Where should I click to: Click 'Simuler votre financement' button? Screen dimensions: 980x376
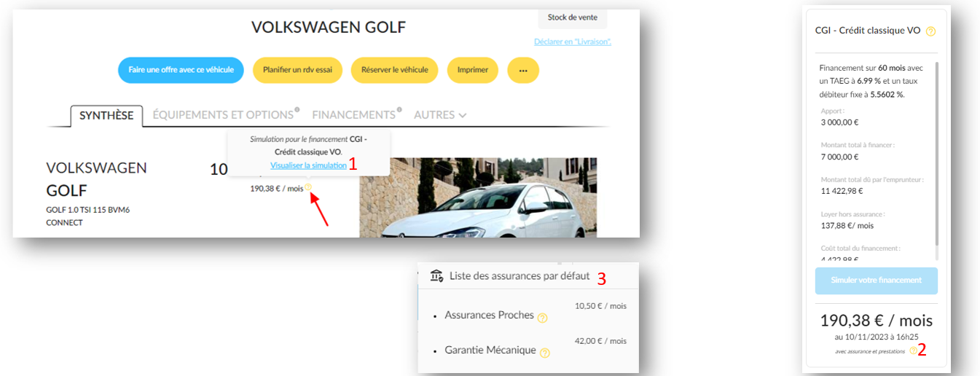click(x=877, y=281)
